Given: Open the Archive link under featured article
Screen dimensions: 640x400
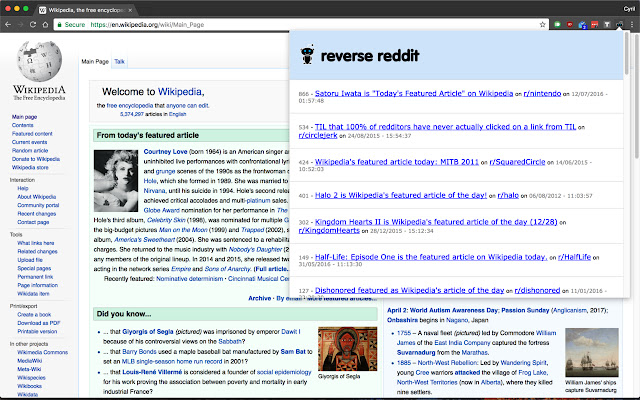Looking at the screenshot, I should tap(259, 298).
